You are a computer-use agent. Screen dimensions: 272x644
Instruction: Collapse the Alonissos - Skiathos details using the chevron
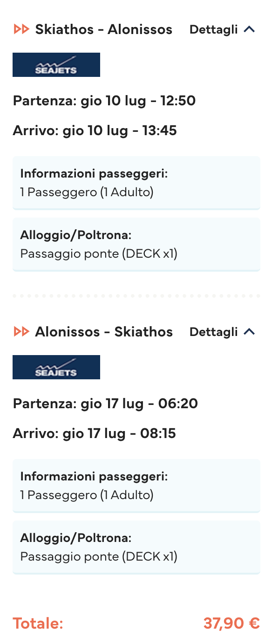250,332
